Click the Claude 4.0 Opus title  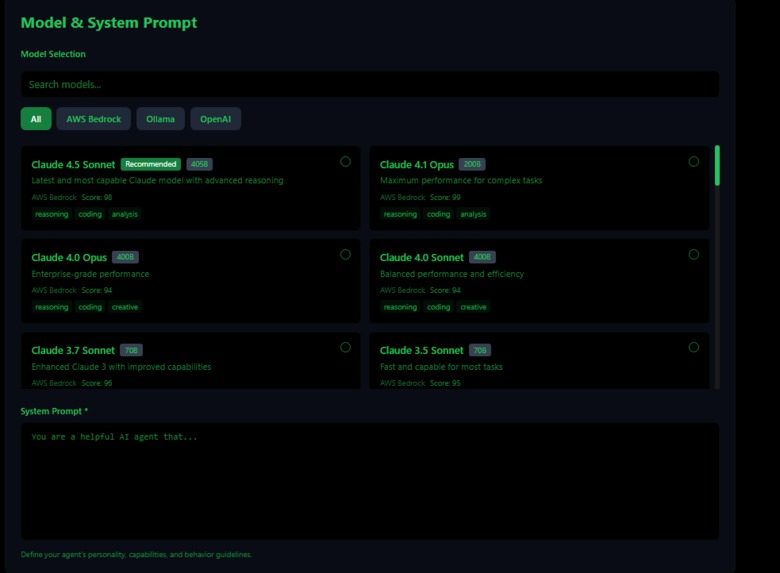(x=69, y=258)
